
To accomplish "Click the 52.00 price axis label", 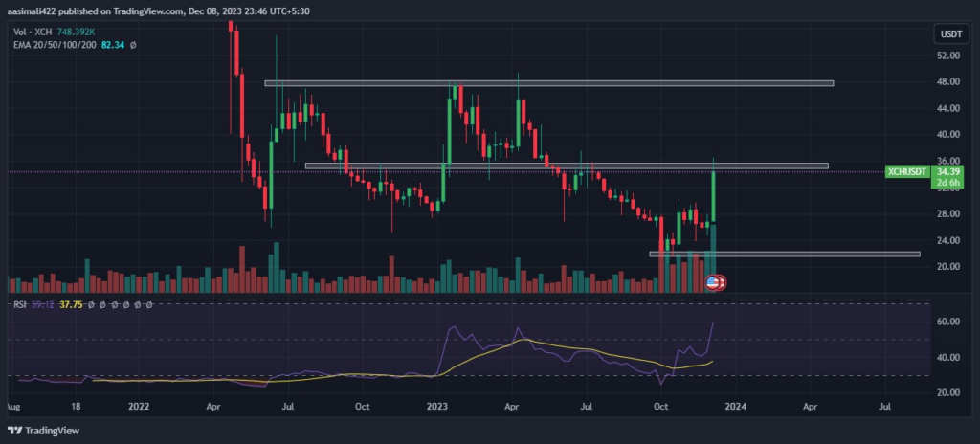I will [x=947, y=55].
